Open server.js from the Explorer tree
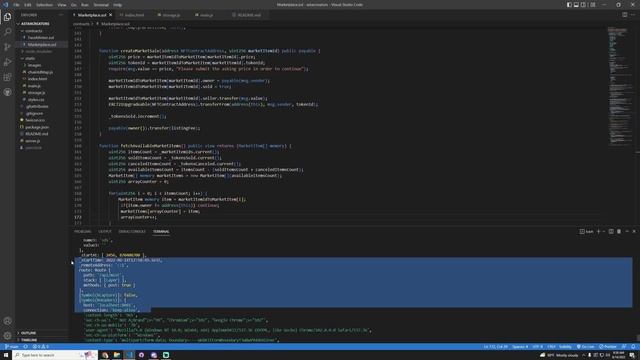 tap(33, 141)
